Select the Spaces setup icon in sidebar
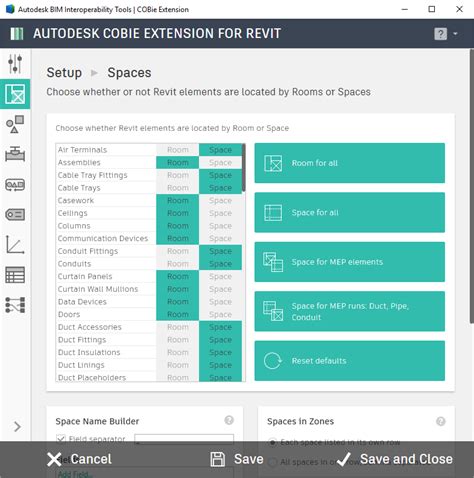474x478 pixels. [x=15, y=94]
